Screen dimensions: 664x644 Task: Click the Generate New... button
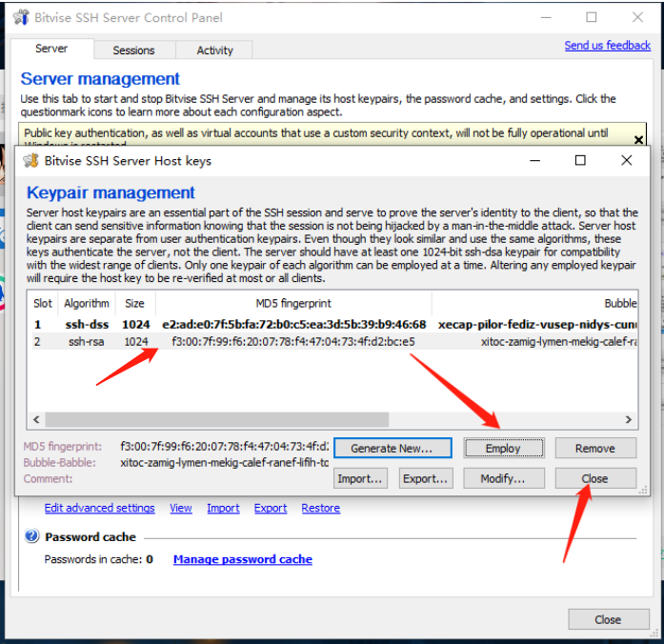tap(392, 448)
